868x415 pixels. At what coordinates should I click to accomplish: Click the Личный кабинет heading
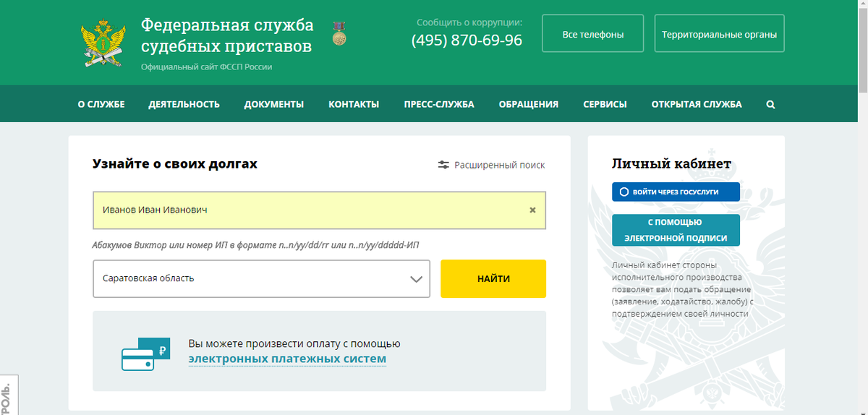(x=671, y=163)
